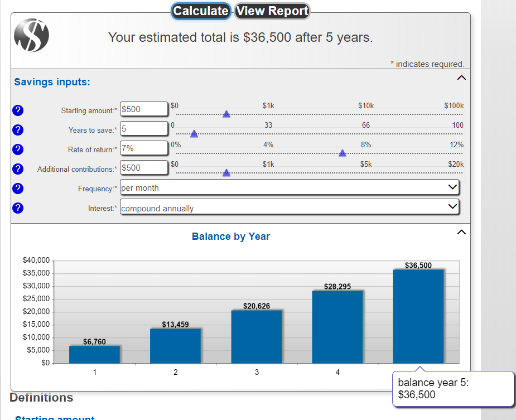Click the Starting amount slider handle
This screenshot has height=420, width=516.
[x=226, y=114]
